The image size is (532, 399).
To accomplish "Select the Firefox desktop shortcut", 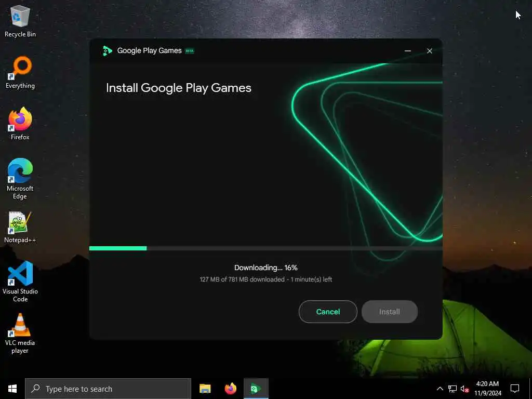I will [20, 124].
